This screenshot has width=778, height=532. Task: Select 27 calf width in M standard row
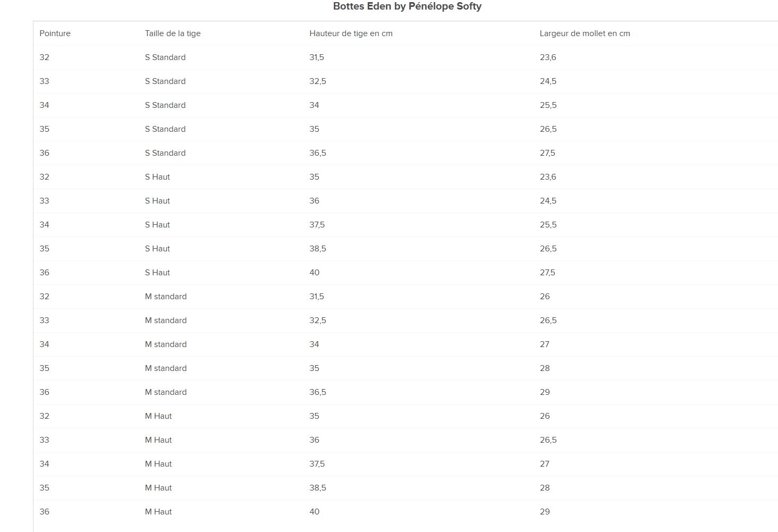pos(545,344)
